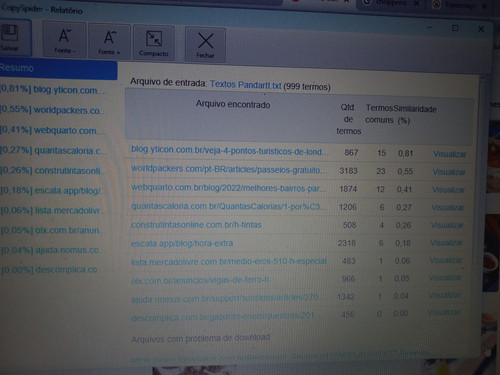
Task: Open sidebar entry [0,55%] worldpackers.co
Action: 53,110
